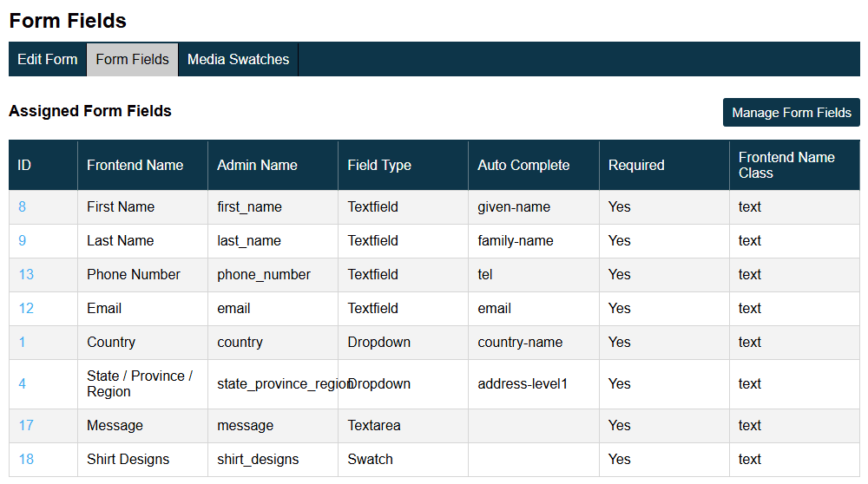
Task: Click the tel auto complete value
Action: [485, 274]
